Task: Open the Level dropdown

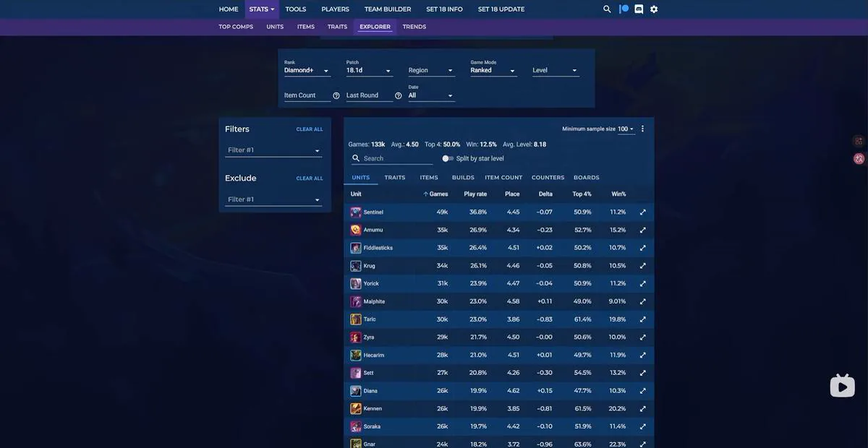Action: click(x=556, y=70)
